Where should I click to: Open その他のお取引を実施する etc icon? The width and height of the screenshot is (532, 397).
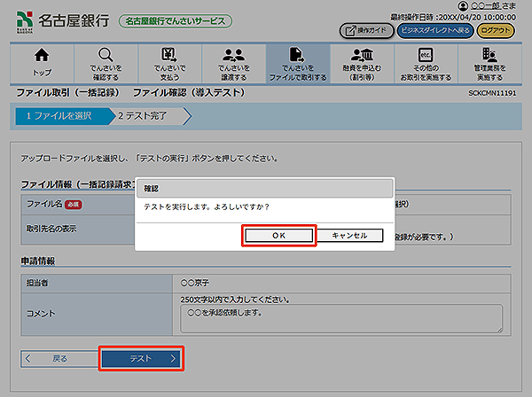[425, 57]
